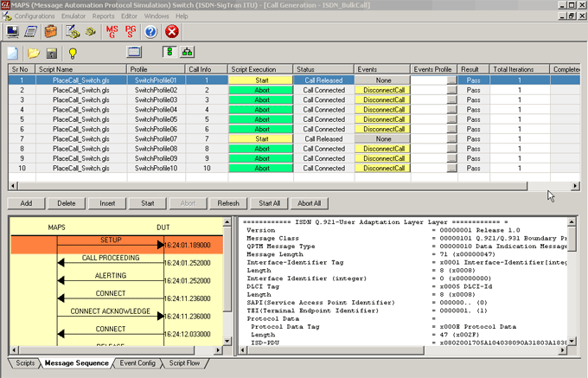
Task: Click the Add button
Action: point(26,203)
